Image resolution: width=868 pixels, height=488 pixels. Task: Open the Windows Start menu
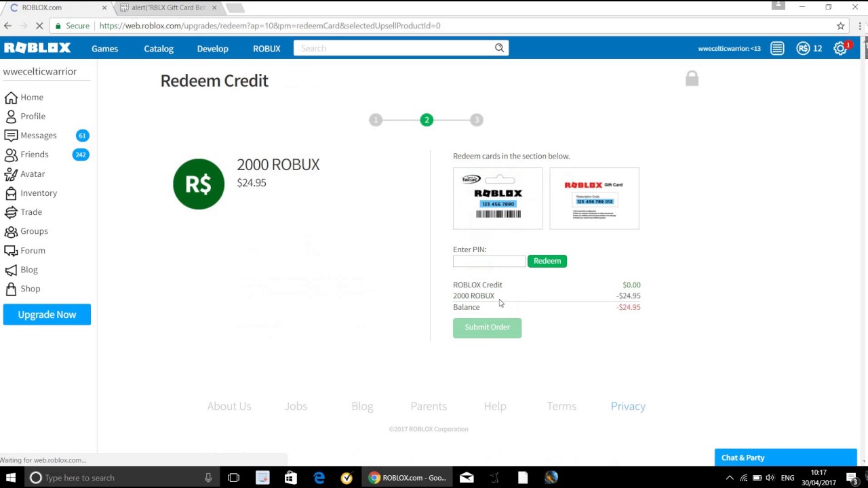click(x=11, y=478)
